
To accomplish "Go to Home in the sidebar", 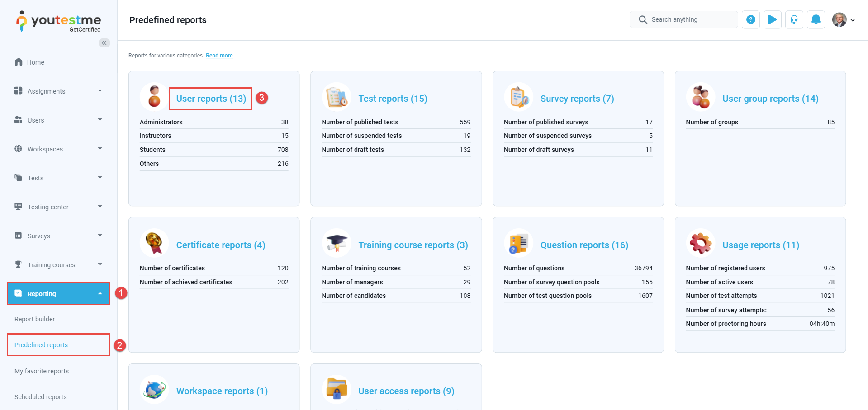I will click(x=35, y=62).
